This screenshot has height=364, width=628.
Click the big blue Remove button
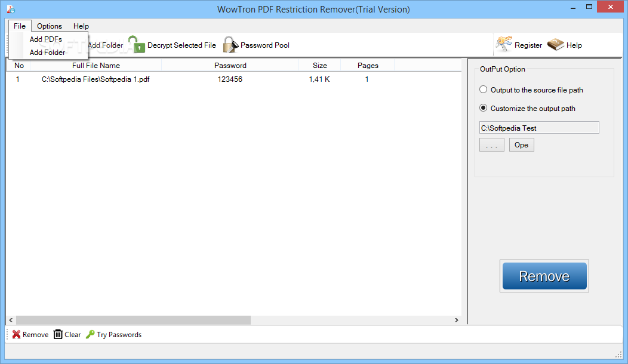tap(544, 276)
